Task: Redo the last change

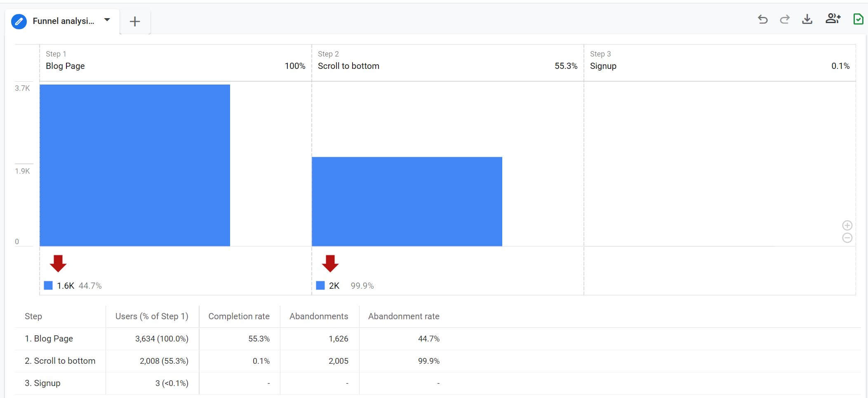Action: tap(785, 19)
